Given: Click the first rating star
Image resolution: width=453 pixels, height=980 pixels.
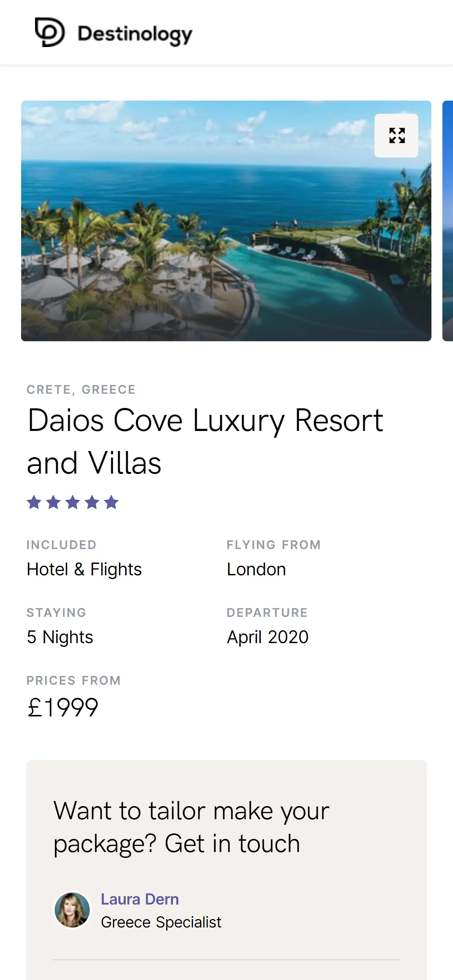Looking at the screenshot, I should click(x=34, y=502).
